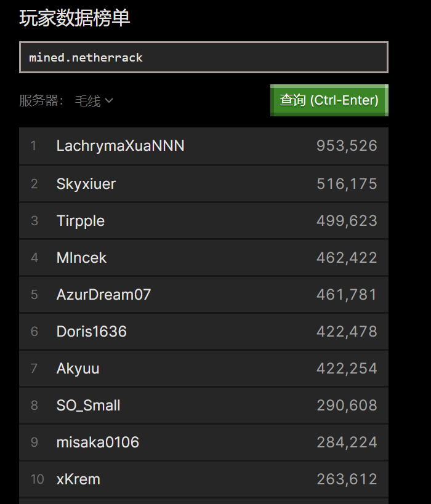Select the SO_Small ranking entry
The image size is (431, 504).
[x=204, y=406]
